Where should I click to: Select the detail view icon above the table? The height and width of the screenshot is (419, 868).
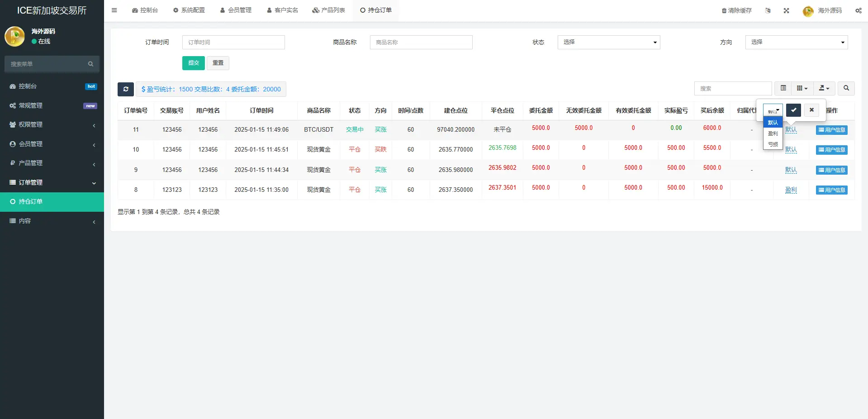[x=783, y=88]
